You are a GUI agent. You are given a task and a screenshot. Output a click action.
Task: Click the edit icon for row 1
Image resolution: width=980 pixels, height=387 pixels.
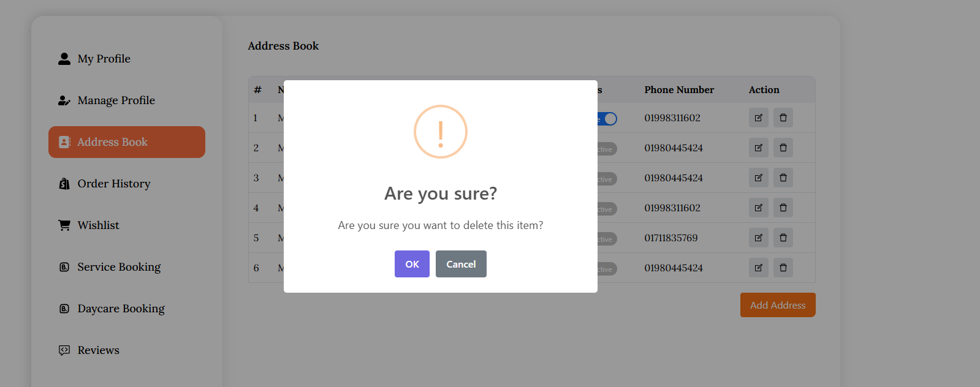click(758, 118)
